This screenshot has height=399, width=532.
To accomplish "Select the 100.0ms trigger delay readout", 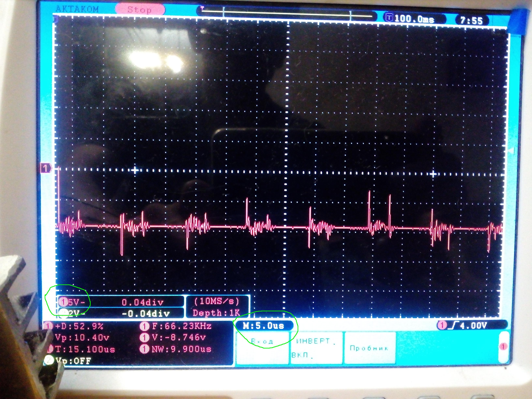I will point(414,19).
